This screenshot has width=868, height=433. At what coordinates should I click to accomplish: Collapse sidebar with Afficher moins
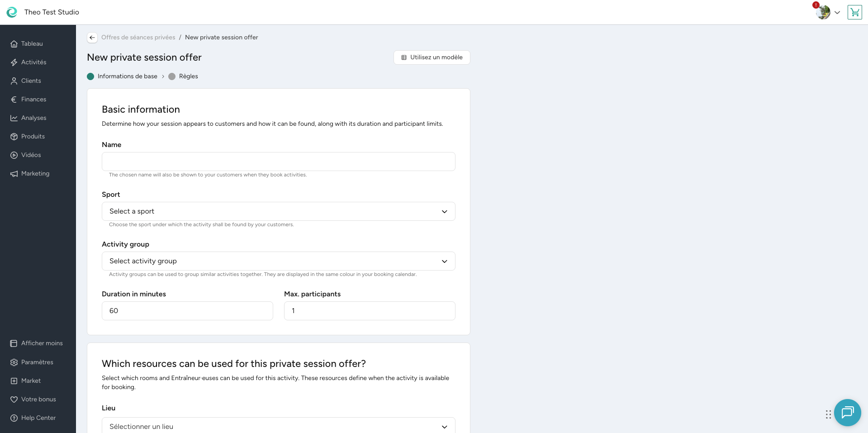[42, 343]
